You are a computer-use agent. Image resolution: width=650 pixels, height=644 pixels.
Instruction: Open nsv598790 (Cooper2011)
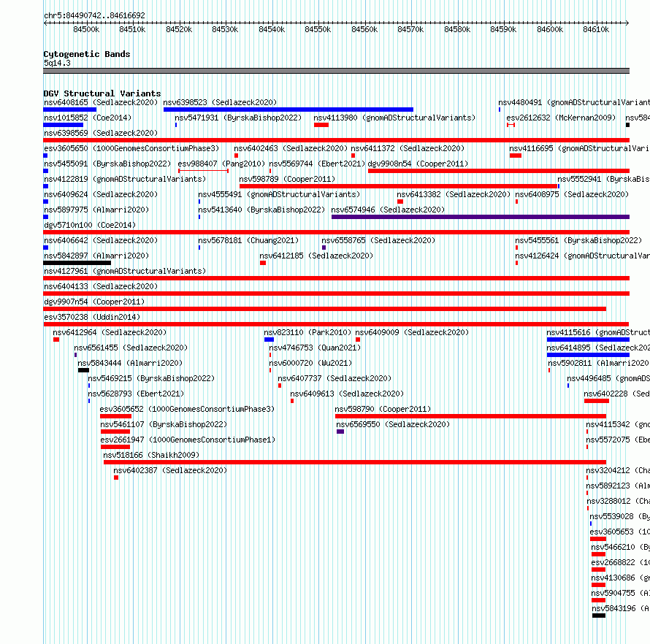[383, 409]
